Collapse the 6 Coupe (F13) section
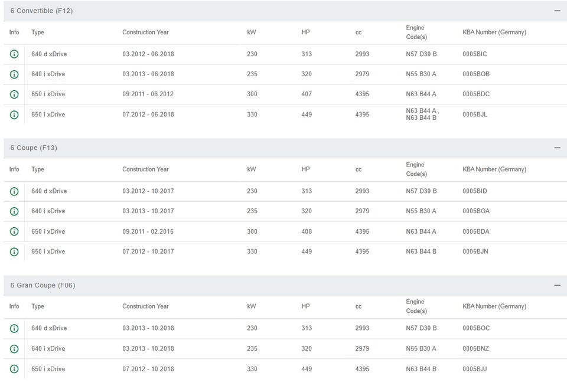 [x=557, y=148]
